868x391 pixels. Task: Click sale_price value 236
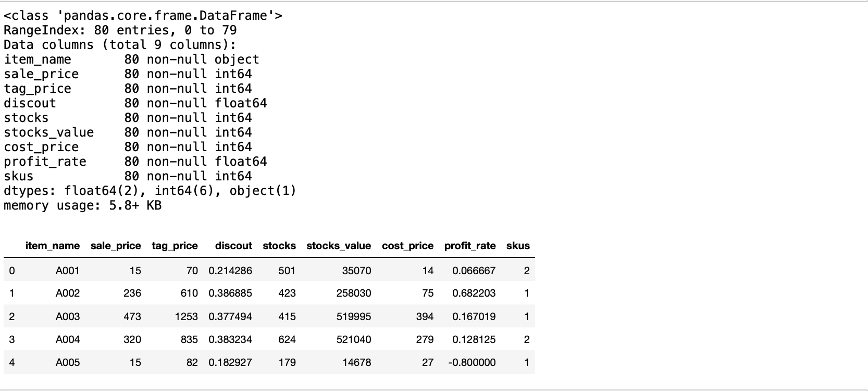tap(132, 293)
